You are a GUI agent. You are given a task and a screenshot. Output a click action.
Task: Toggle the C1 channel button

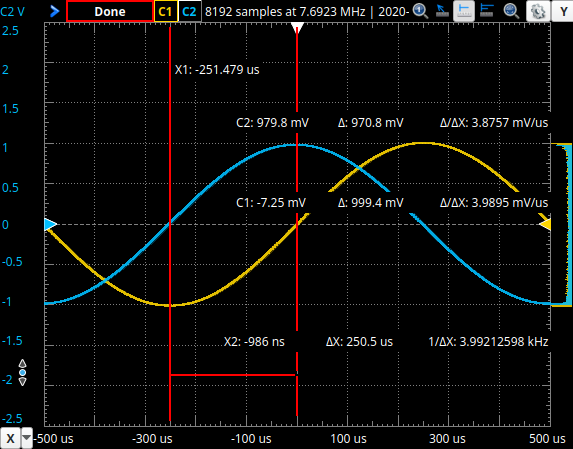pyautogui.click(x=166, y=11)
